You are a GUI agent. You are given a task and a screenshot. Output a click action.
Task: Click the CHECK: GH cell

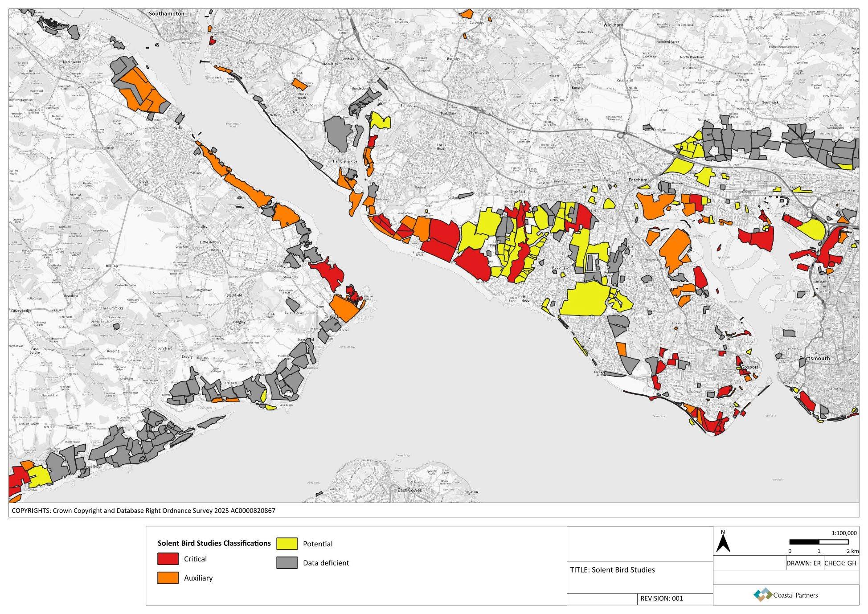pos(840,563)
